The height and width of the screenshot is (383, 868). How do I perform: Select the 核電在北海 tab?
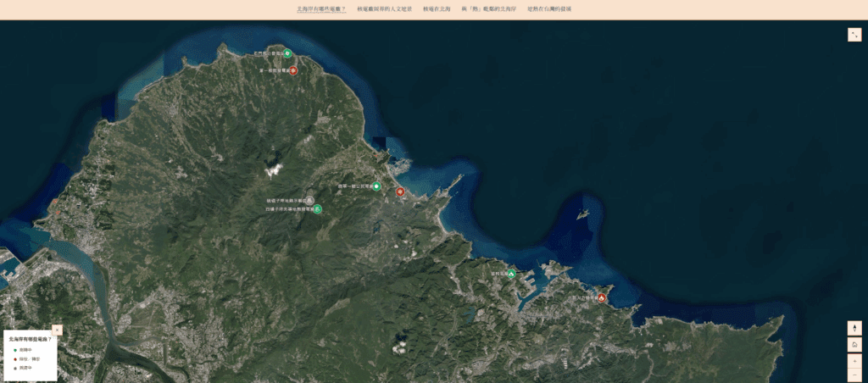pos(437,9)
